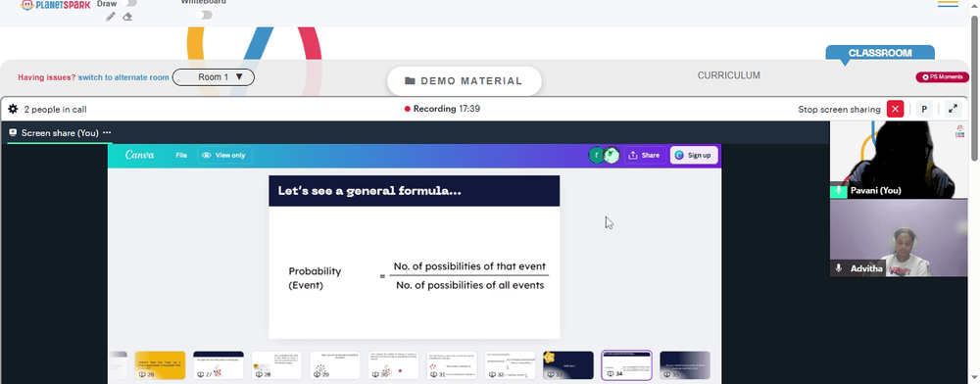Click the Canva logo
980x384 pixels.
[x=139, y=155]
